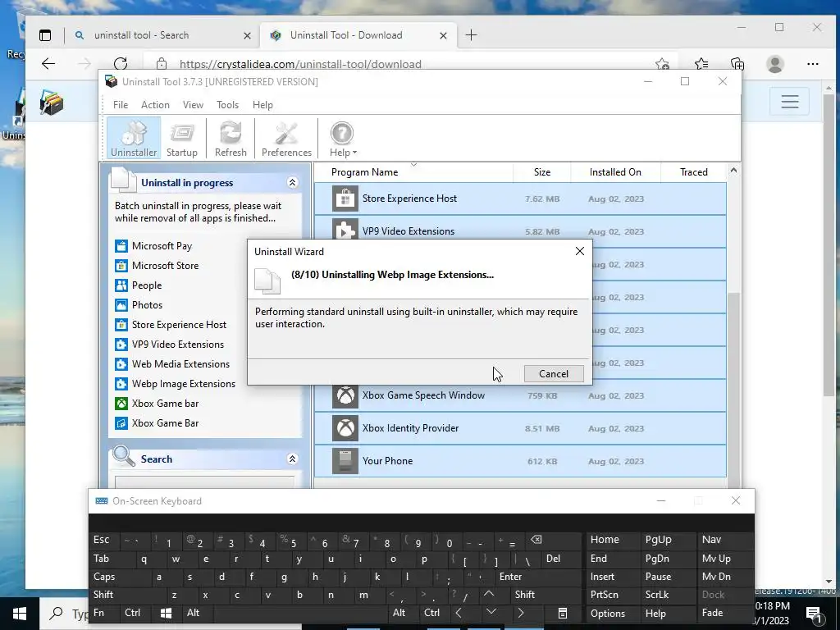Open the notification center icon
Viewport: 840px width, 630px height.
point(814,614)
